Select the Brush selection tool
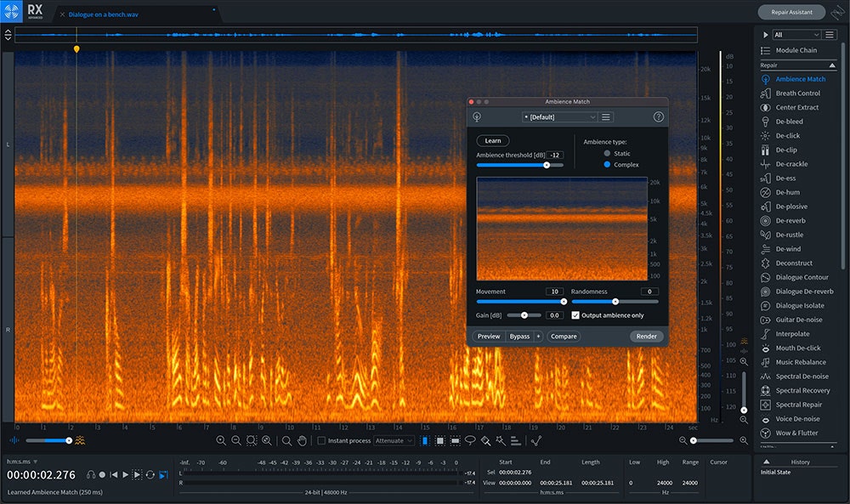This screenshot has width=850, height=504. 485,440
